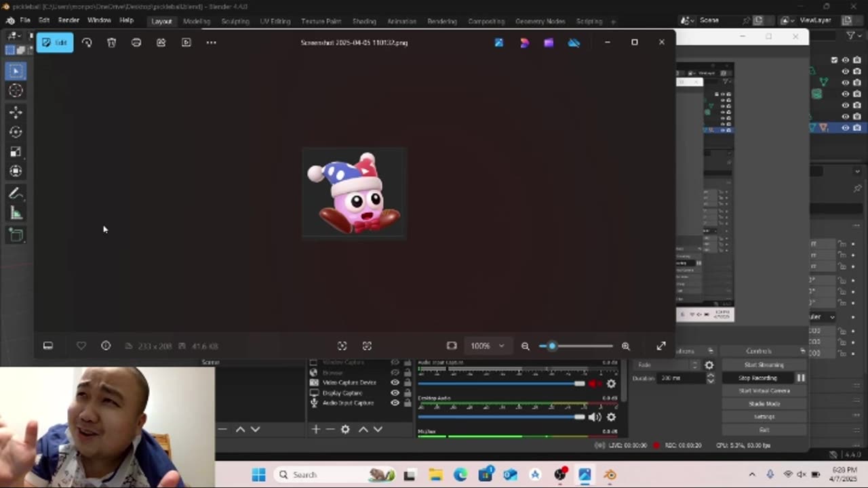This screenshot has height=488, width=868.
Task: Select Blender's Annotate tool
Action: click(16, 194)
